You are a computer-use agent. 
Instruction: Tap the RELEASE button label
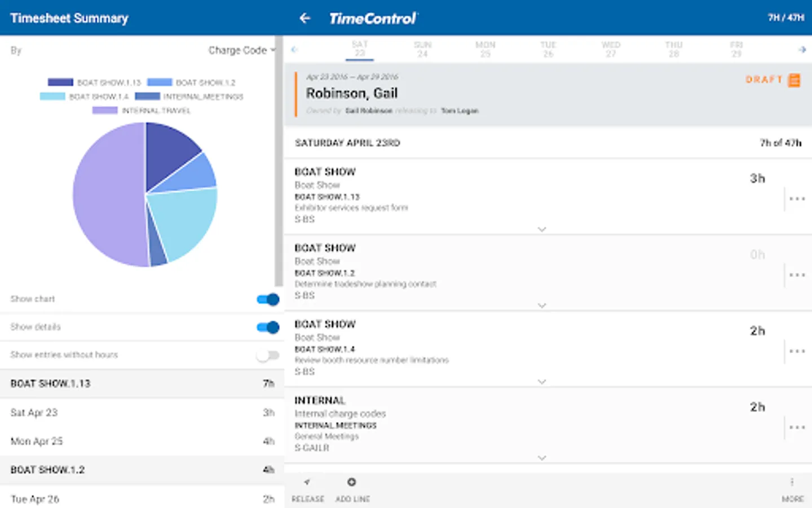308,499
